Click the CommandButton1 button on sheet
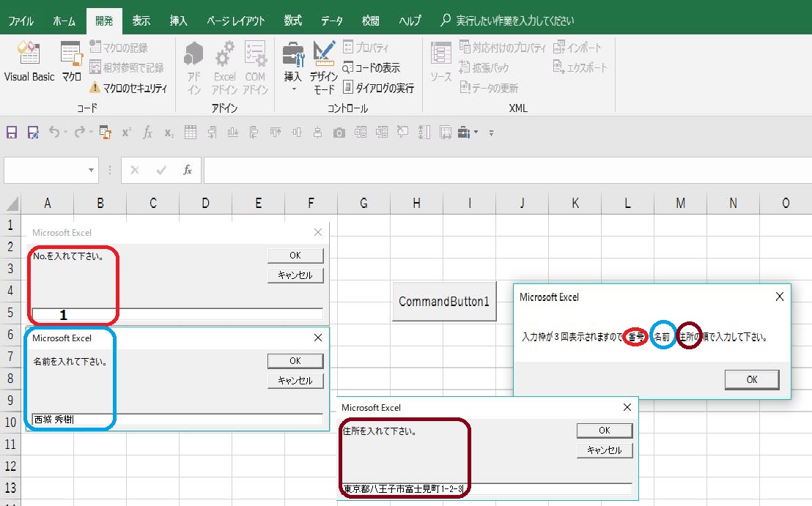 (x=444, y=302)
